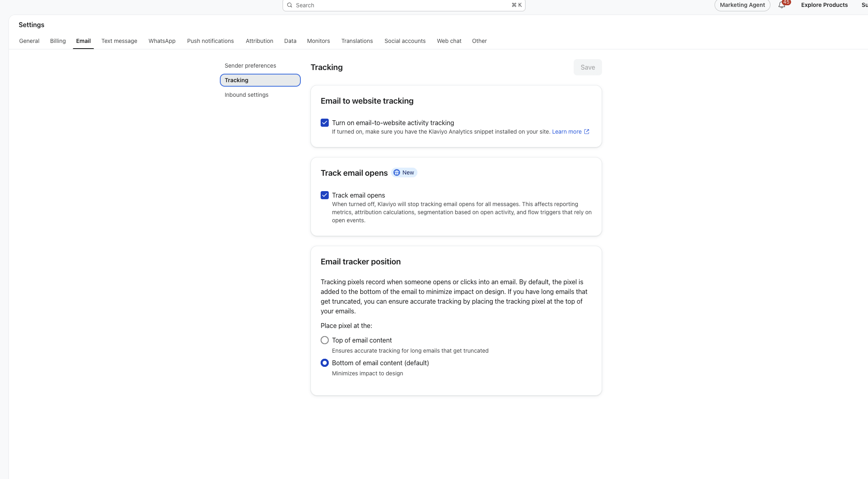Open Explore Products
The width and height of the screenshot is (868, 479).
tap(824, 5)
